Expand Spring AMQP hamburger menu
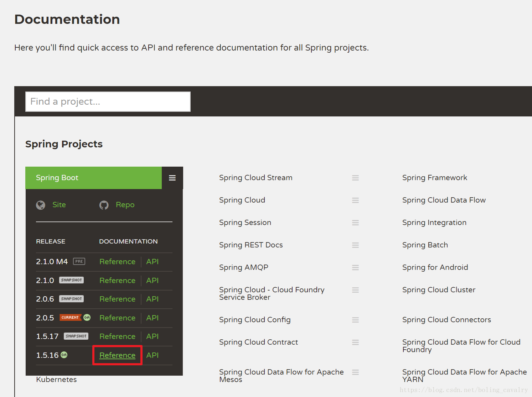This screenshot has width=532, height=397. [355, 267]
